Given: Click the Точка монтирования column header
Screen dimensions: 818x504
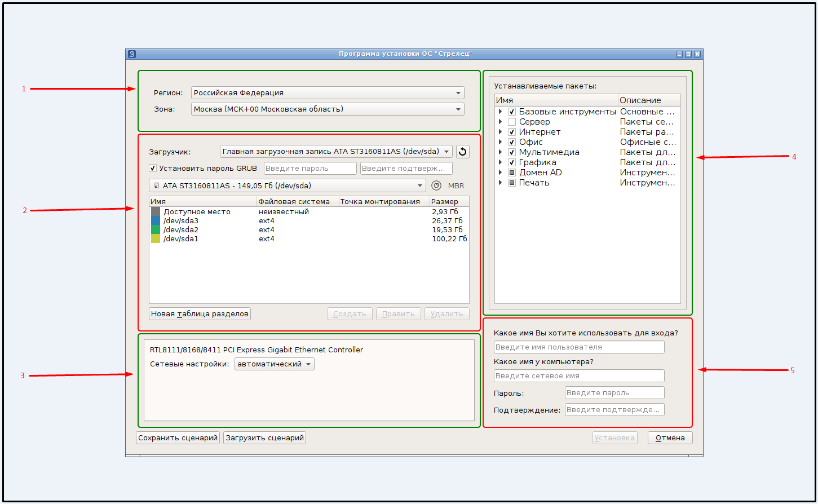Looking at the screenshot, I should 384,201.
